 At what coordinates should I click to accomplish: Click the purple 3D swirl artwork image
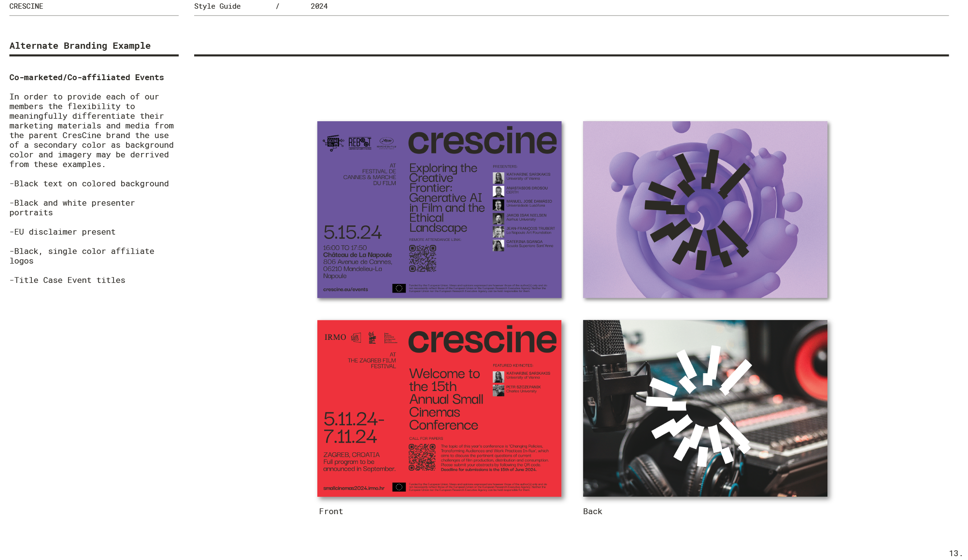tap(705, 210)
